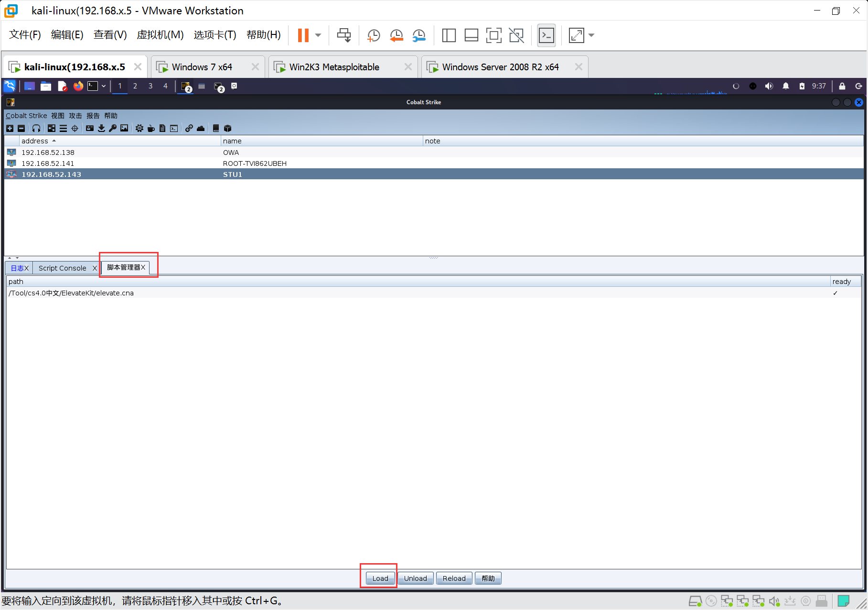868x610 pixels.
Task: Click the volume speaker icon in Kali panel
Action: click(x=769, y=86)
